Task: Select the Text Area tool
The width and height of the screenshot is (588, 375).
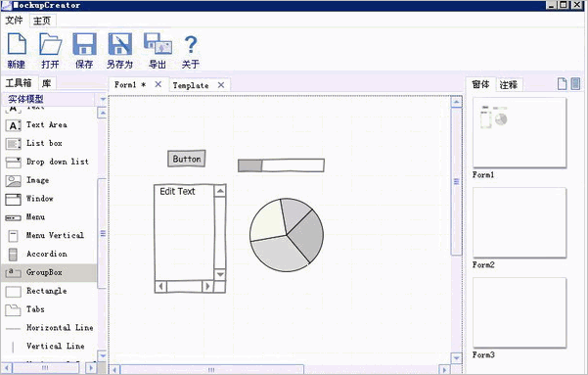Action: [49, 125]
